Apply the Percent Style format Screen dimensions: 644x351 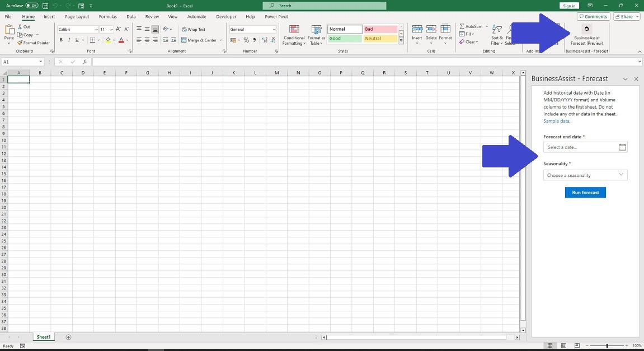click(246, 40)
